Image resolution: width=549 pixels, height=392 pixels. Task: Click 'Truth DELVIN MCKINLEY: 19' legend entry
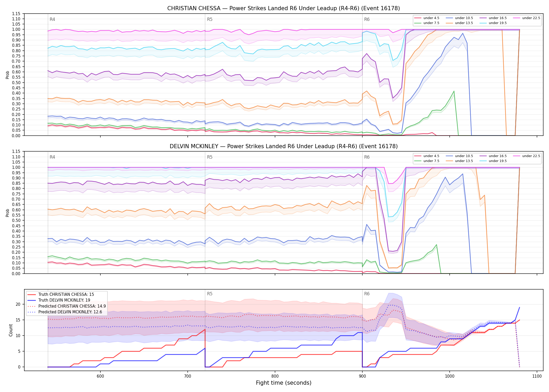point(59,300)
